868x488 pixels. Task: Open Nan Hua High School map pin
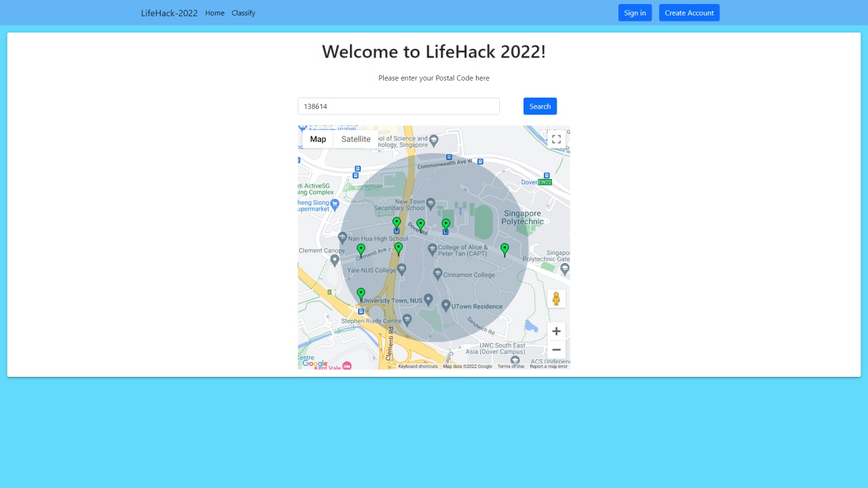click(x=342, y=238)
